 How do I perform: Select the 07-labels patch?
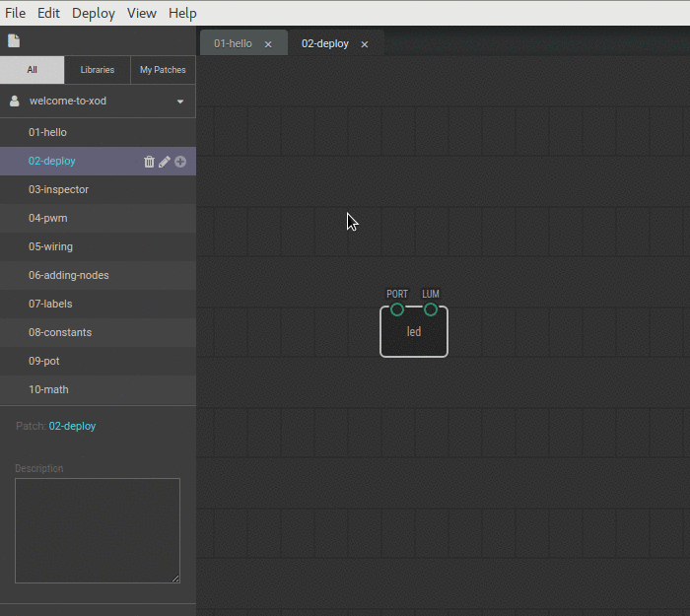pos(50,304)
